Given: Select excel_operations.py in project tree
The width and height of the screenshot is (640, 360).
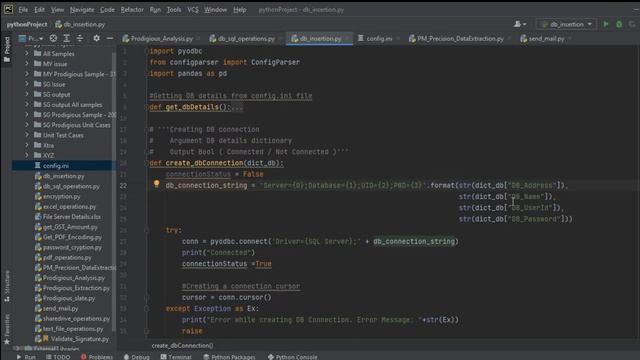Looking at the screenshot, I should (x=69, y=207).
